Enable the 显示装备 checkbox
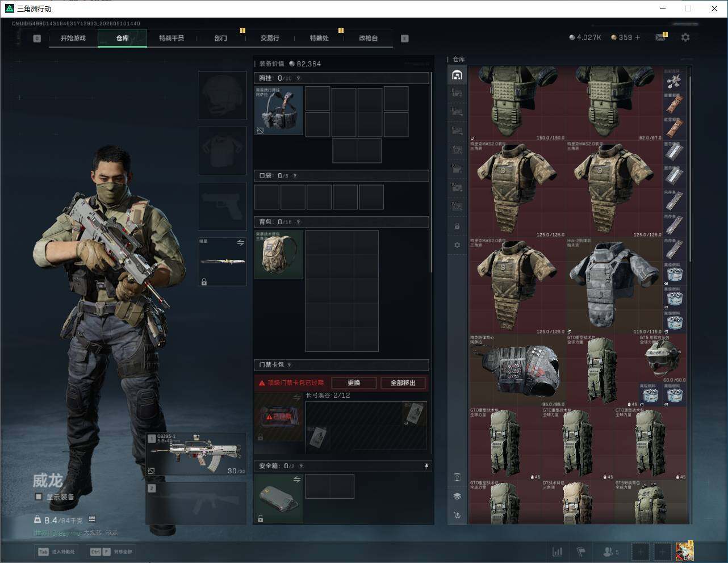The width and height of the screenshot is (728, 563). [x=38, y=497]
